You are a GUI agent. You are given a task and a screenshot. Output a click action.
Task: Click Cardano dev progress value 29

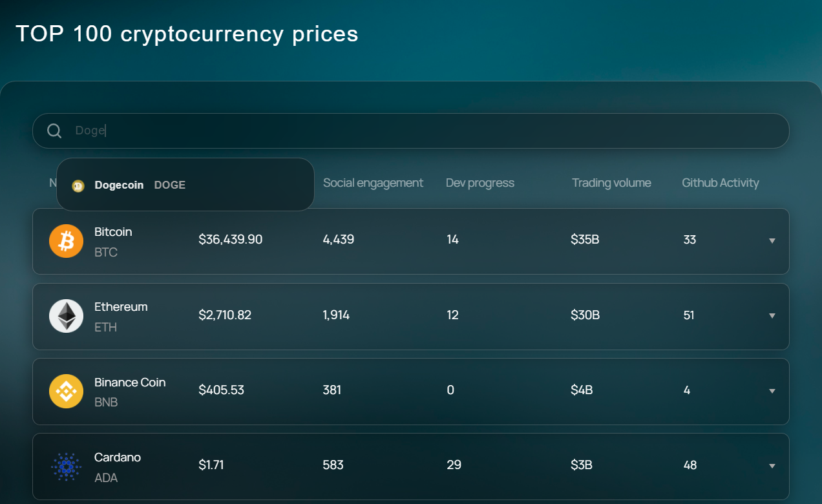(x=454, y=465)
